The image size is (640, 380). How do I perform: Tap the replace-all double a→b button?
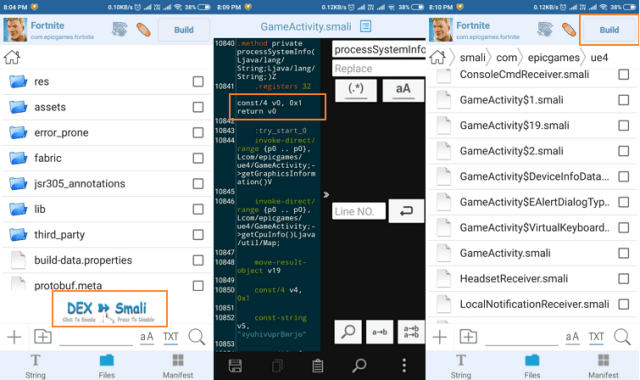tap(411, 332)
